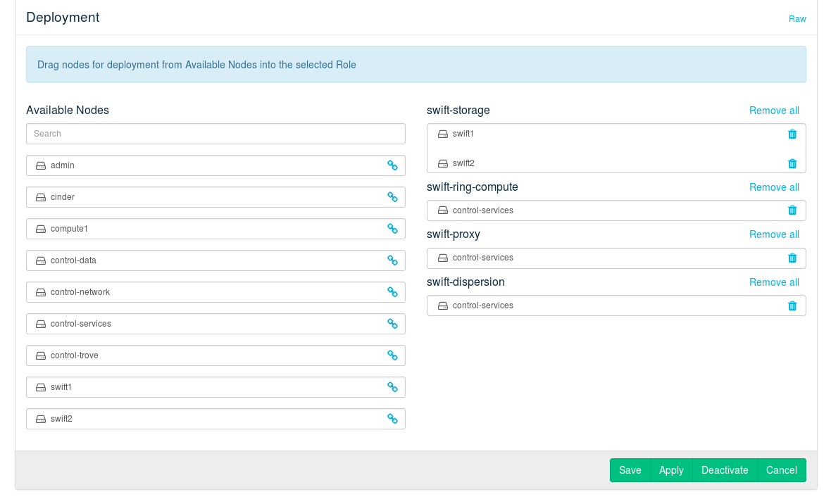This screenshot has height=504, width=831.
Task: Apply the deployment configuration
Action: point(671,470)
